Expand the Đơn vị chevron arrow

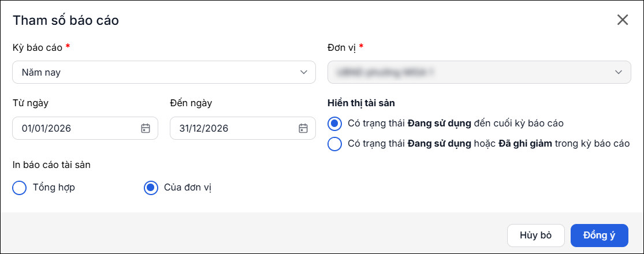619,72
